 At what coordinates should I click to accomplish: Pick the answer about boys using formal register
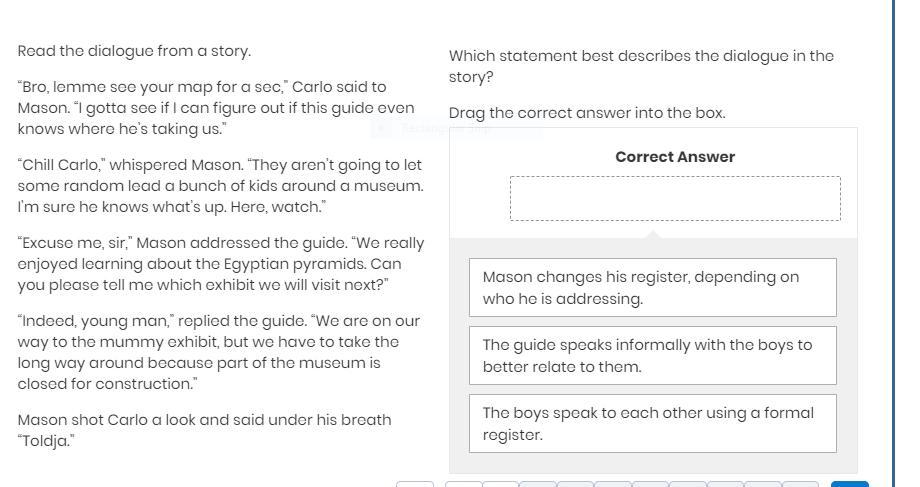[652, 424]
